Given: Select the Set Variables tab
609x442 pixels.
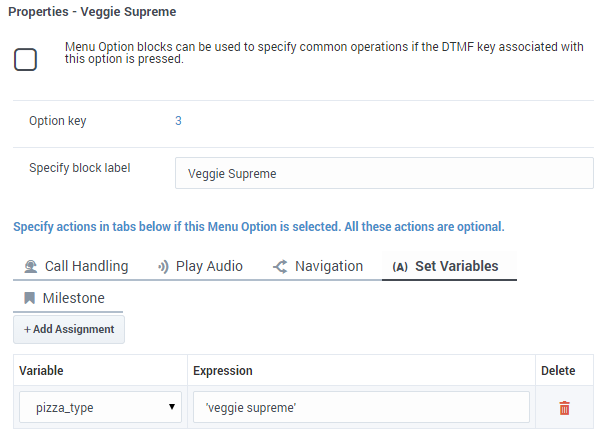Looking at the screenshot, I should pyautogui.click(x=449, y=266).
